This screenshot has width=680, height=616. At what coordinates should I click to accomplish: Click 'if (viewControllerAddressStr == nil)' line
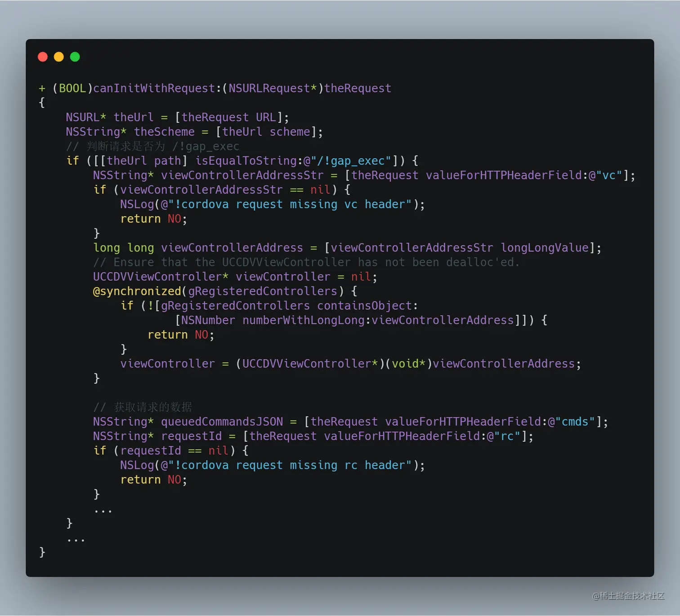point(222,190)
